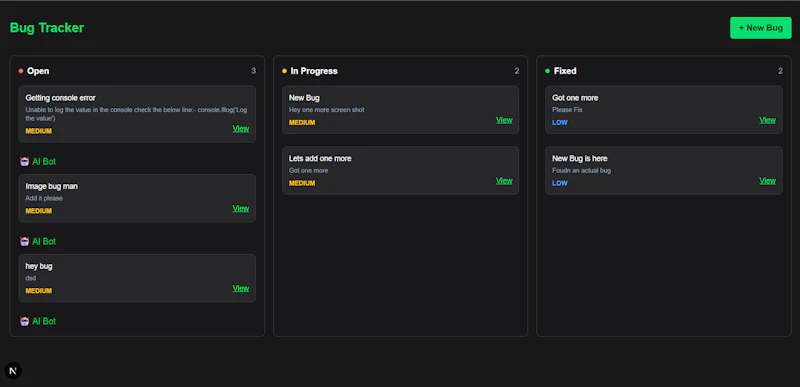View the Got one more bug

click(767, 120)
